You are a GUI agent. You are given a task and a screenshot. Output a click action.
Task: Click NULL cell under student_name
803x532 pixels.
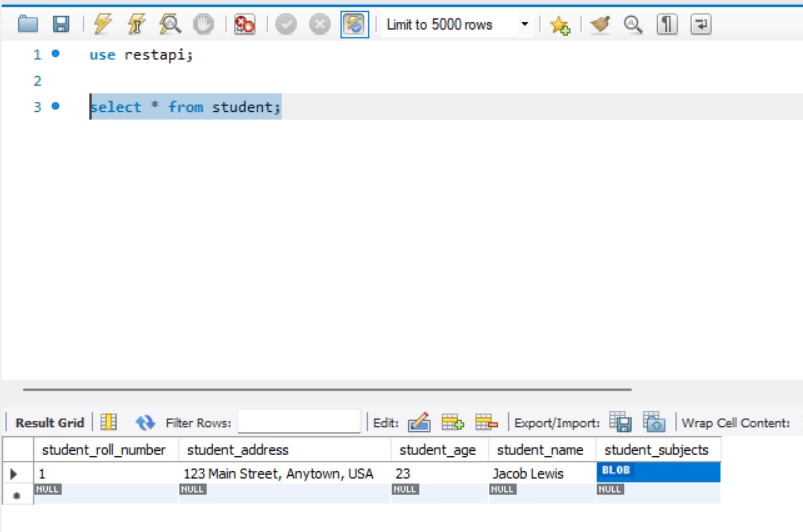[542, 493]
